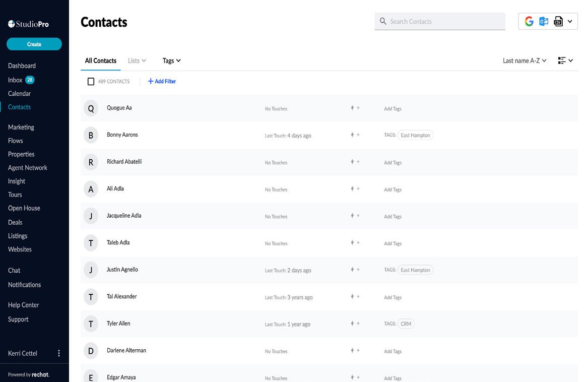The image size is (588, 382).
Task: Open the Last name A-Z sort dropdown
Action: pos(524,60)
